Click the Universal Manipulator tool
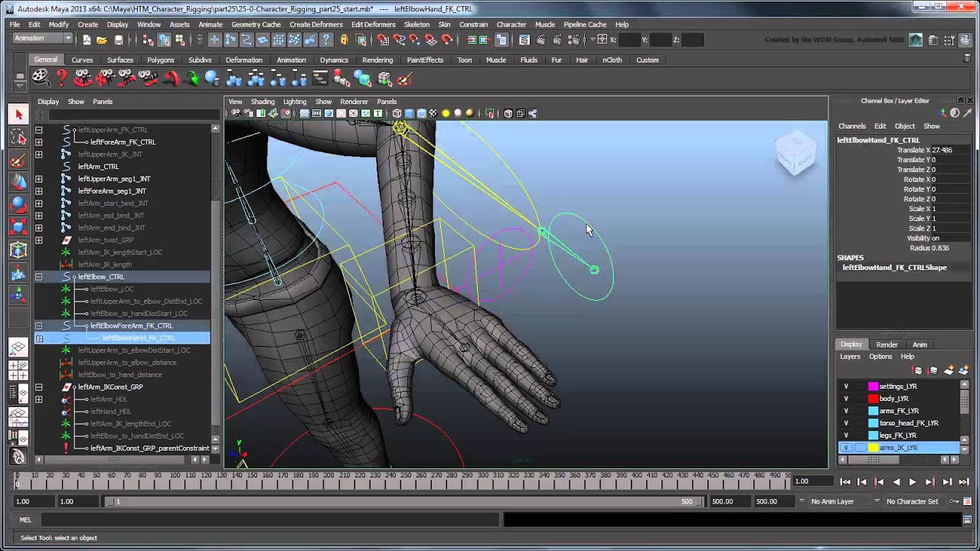Screen dimensions: 980x551 tap(18, 250)
